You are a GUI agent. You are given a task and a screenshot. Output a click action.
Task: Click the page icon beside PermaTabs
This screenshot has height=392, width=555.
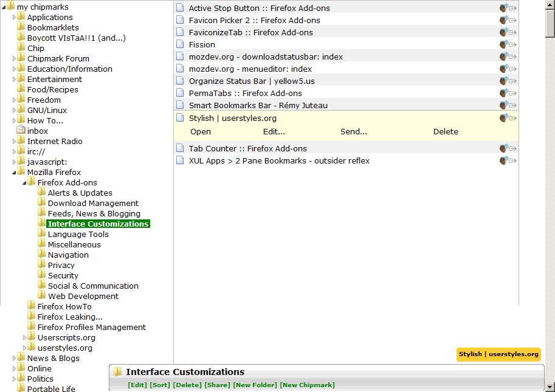pos(180,93)
